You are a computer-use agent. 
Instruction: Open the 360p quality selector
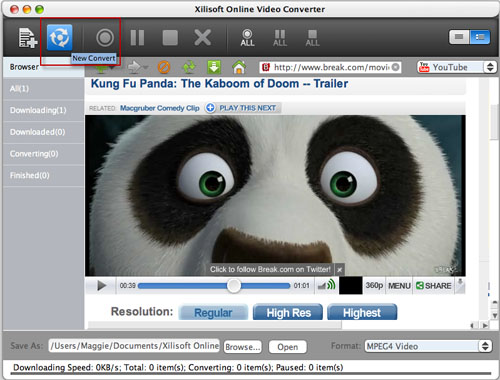click(374, 286)
